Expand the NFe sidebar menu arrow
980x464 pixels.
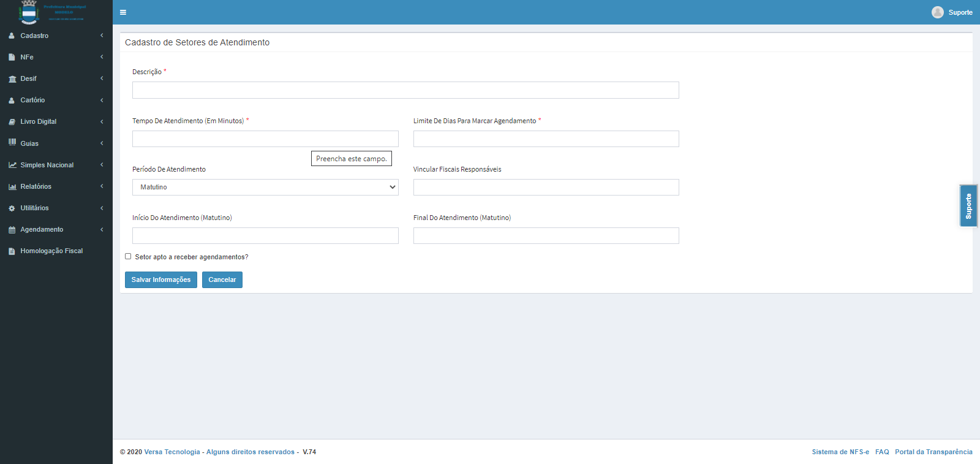click(102, 57)
